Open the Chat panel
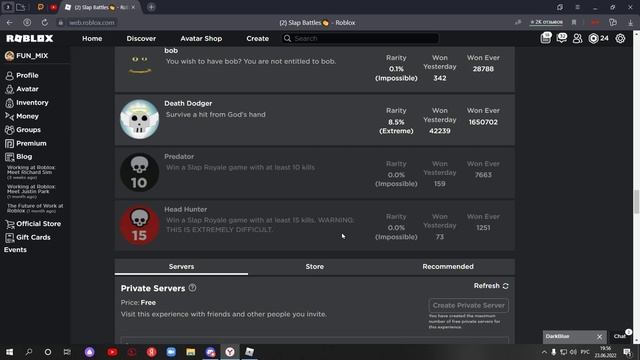 click(x=620, y=336)
